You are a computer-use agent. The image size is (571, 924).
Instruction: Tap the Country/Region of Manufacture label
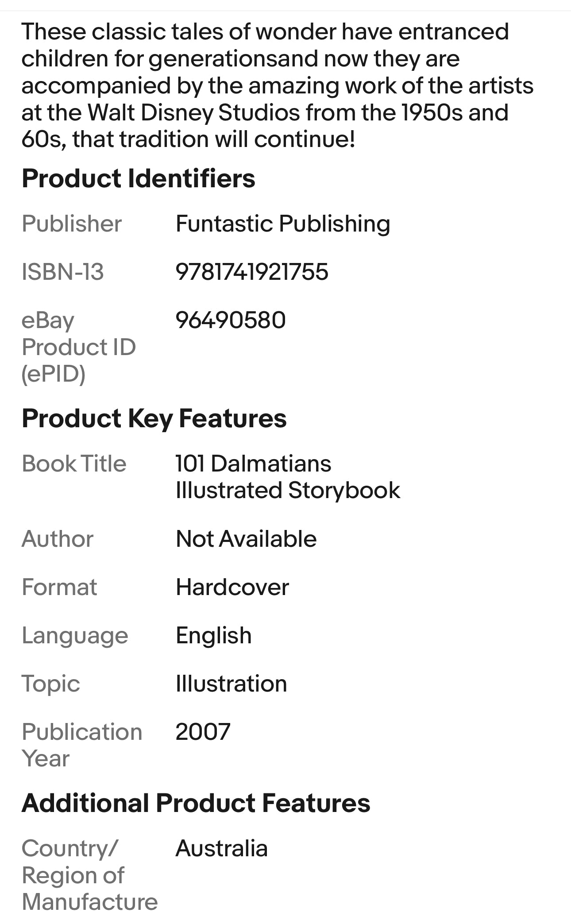(x=89, y=875)
